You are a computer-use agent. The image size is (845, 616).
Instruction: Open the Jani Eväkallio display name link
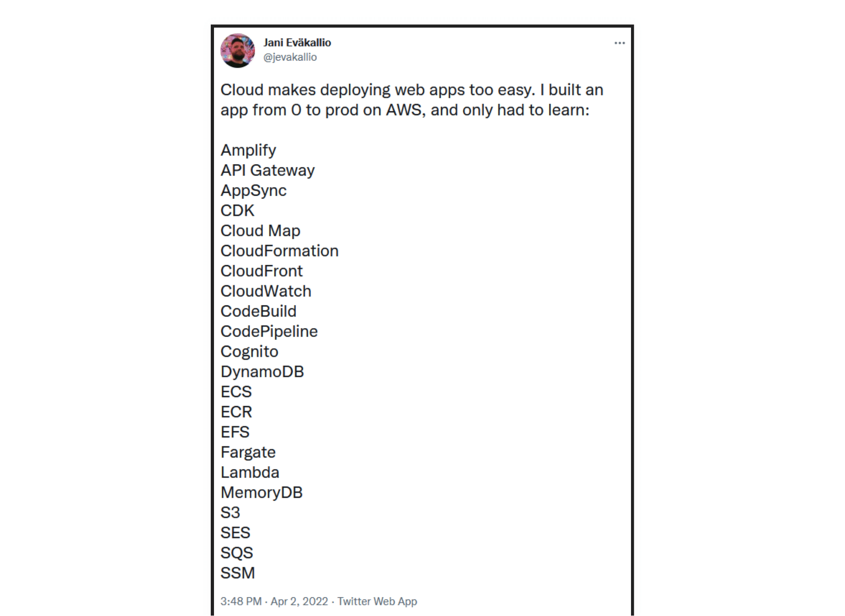(297, 43)
